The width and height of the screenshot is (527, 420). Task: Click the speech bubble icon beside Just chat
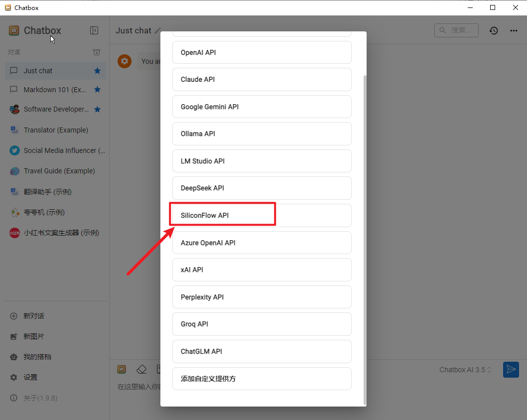13,71
